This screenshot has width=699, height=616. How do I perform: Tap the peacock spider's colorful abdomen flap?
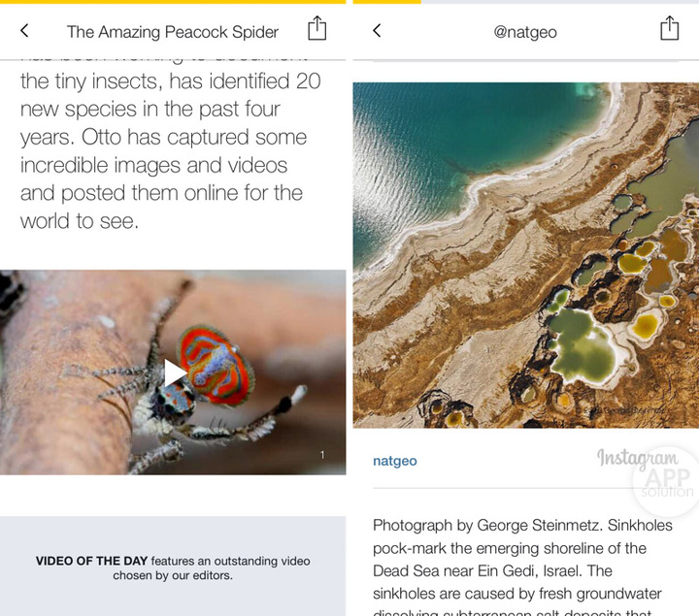coord(216,366)
